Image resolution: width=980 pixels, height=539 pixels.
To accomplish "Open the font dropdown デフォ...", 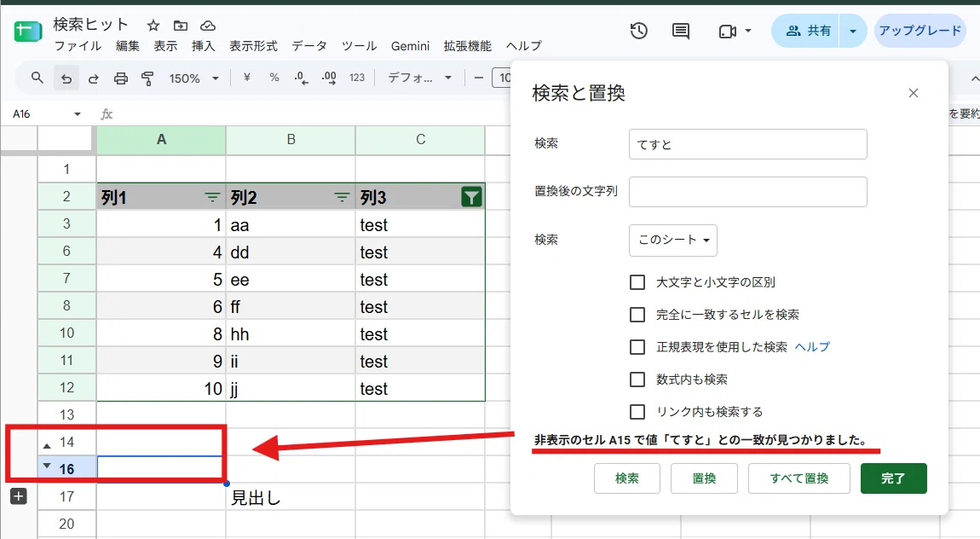I will pos(419,78).
